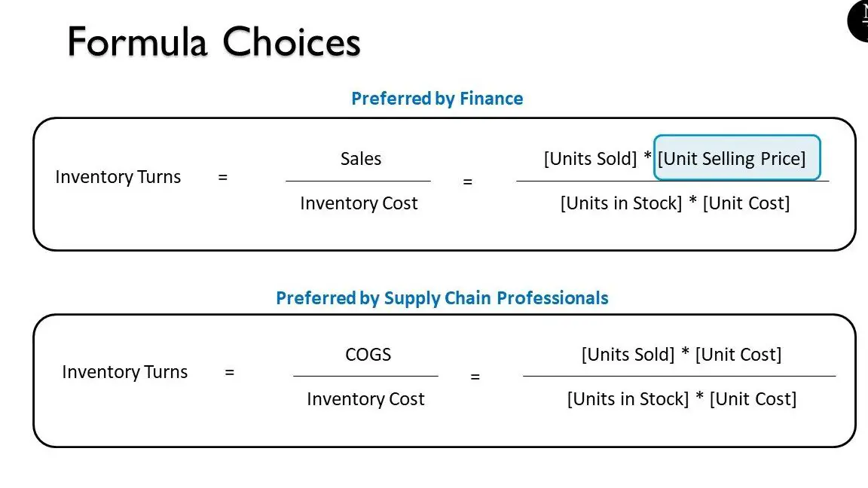Click Inventory Turns in the Supply Chain formula
Screen dimensions: 868x488
pos(124,372)
